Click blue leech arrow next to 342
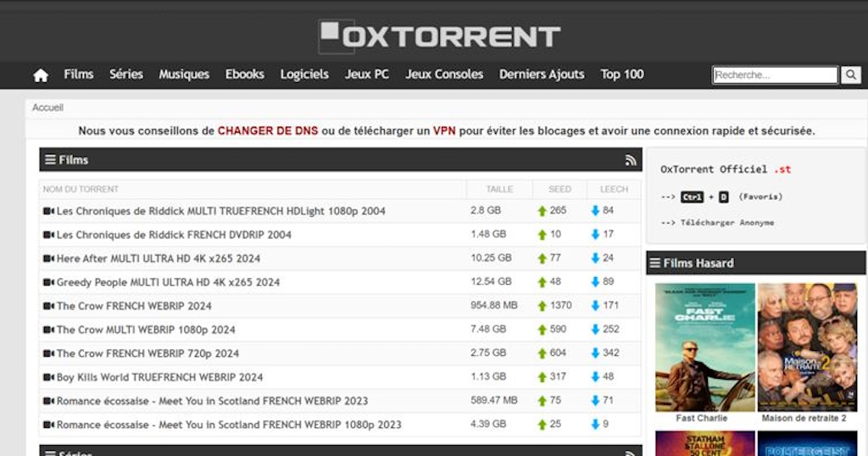 (595, 353)
